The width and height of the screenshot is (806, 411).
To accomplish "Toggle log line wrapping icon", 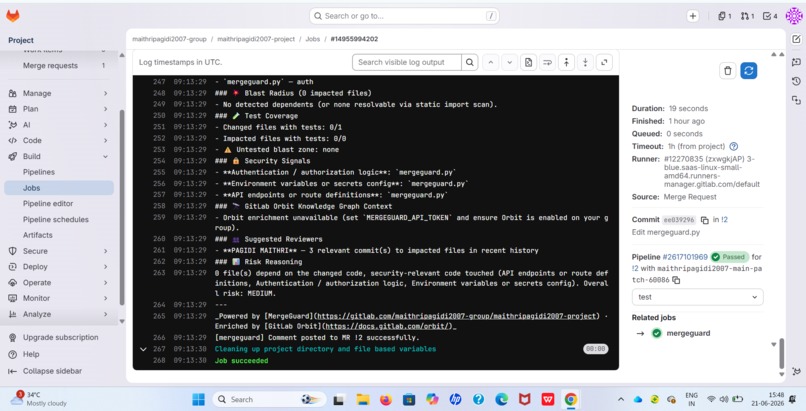I will [547, 62].
